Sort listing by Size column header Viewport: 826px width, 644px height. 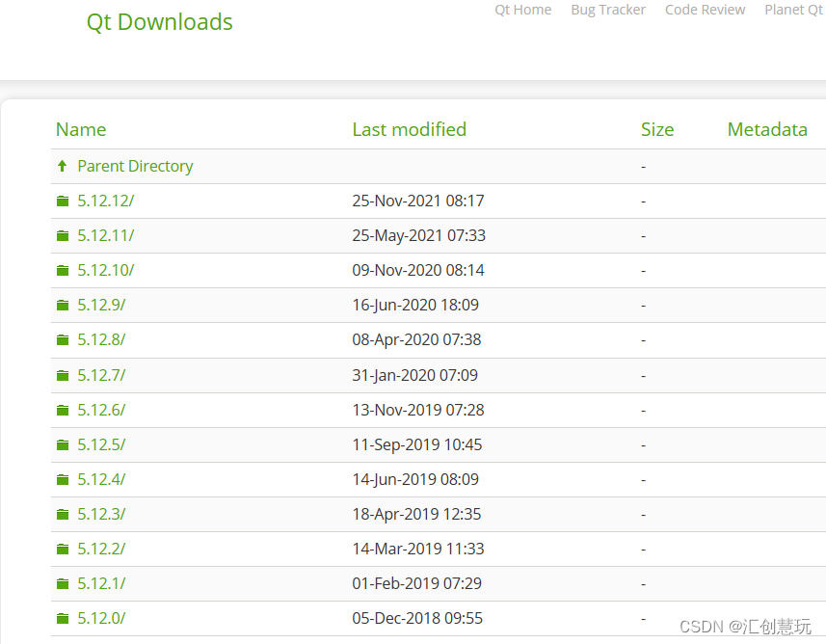pyautogui.click(x=657, y=129)
